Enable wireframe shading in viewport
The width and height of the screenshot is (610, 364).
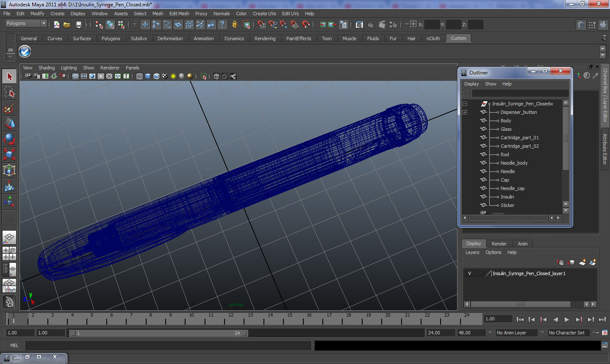click(139, 76)
